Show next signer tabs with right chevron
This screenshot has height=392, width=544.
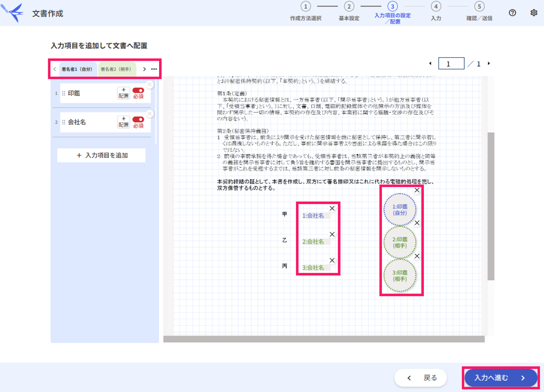[x=144, y=69]
